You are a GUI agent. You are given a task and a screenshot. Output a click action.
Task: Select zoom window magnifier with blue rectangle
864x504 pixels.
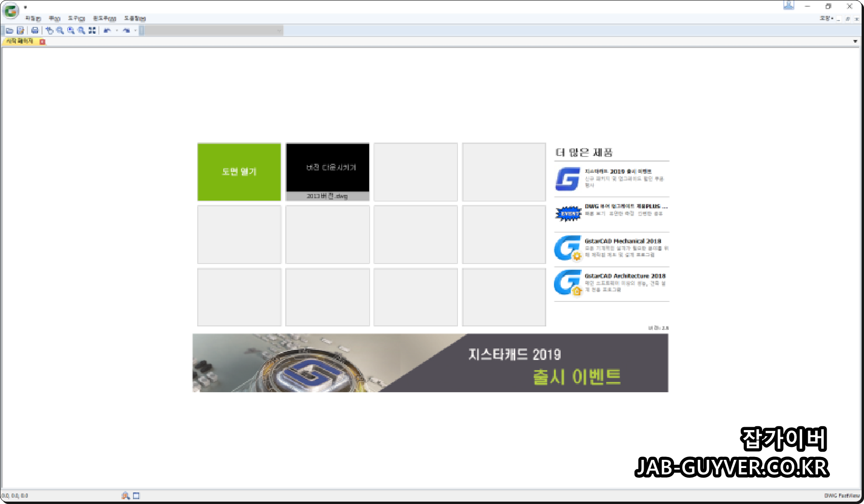pyautogui.click(x=71, y=30)
